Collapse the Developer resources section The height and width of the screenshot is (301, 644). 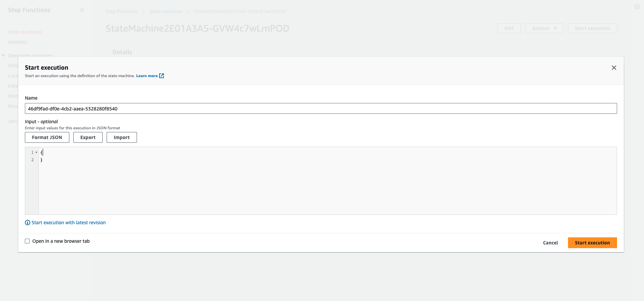click(3, 55)
